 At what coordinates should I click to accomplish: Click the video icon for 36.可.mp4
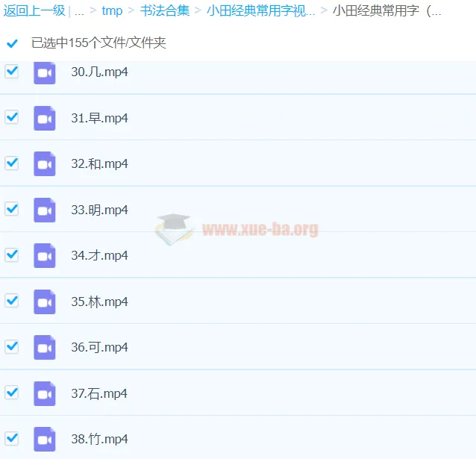45,347
